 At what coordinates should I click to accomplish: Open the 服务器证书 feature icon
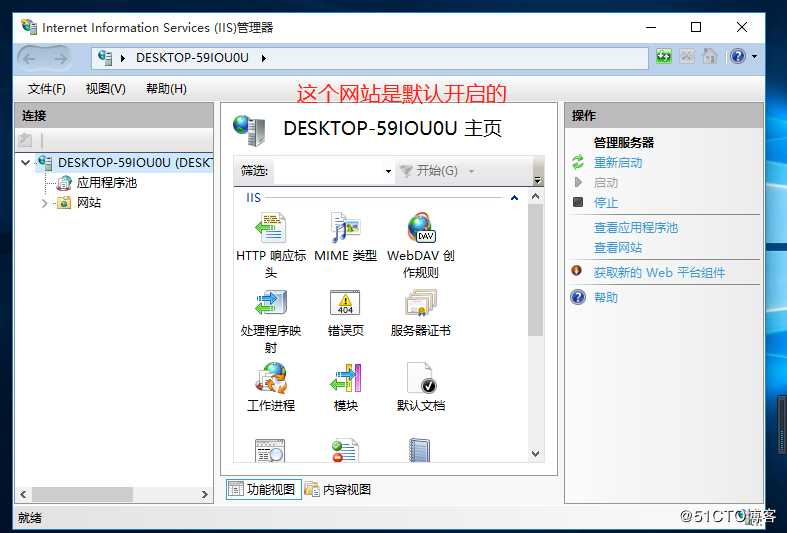click(x=421, y=303)
